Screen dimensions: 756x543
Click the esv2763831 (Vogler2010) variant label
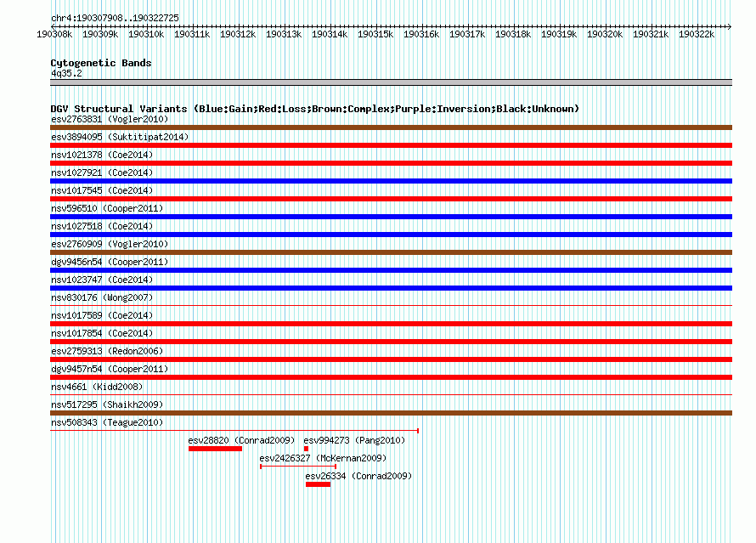(110, 119)
